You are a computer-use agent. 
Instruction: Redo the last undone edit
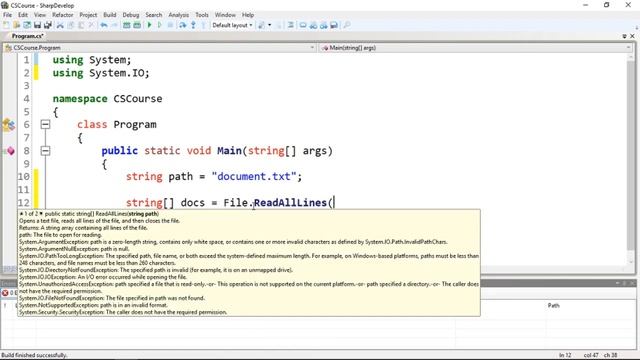tap(114, 25)
